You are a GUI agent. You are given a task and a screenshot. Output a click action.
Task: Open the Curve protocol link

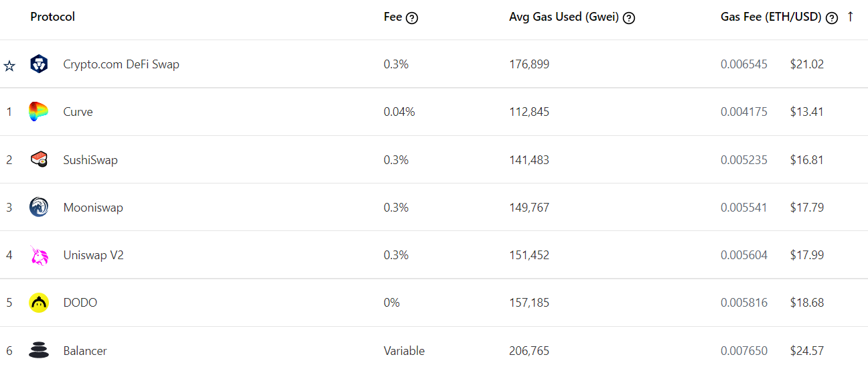click(78, 112)
